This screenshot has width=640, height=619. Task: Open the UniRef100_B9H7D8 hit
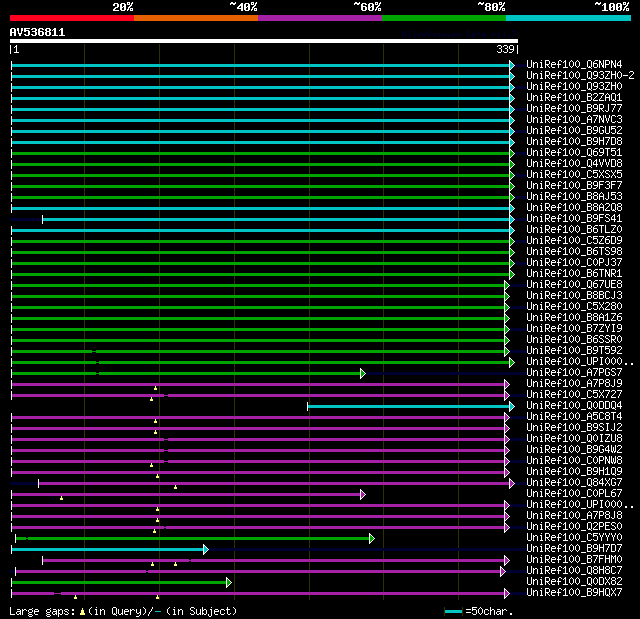tap(574, 142)
